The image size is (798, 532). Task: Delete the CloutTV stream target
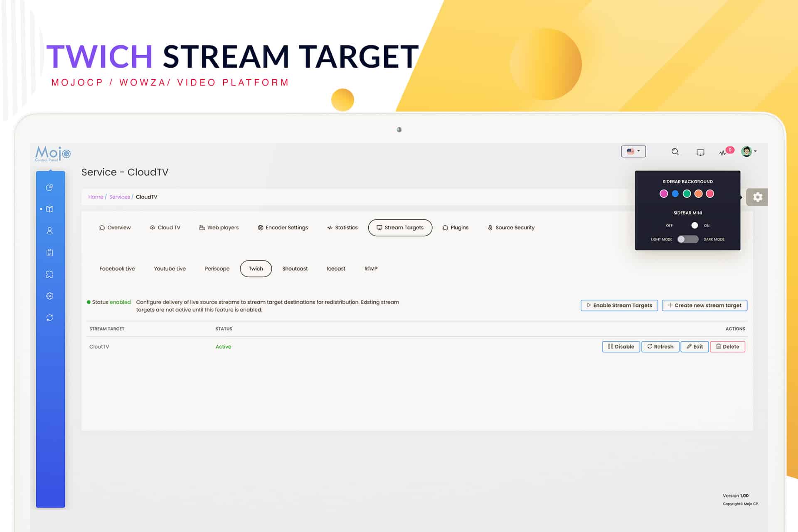[728, 347]
